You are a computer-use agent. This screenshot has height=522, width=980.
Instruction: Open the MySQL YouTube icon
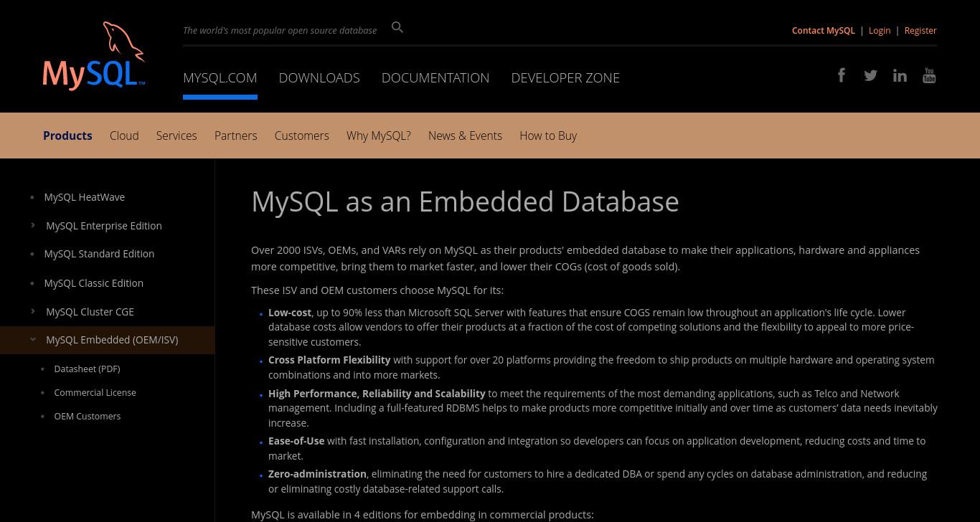(929, 75)
